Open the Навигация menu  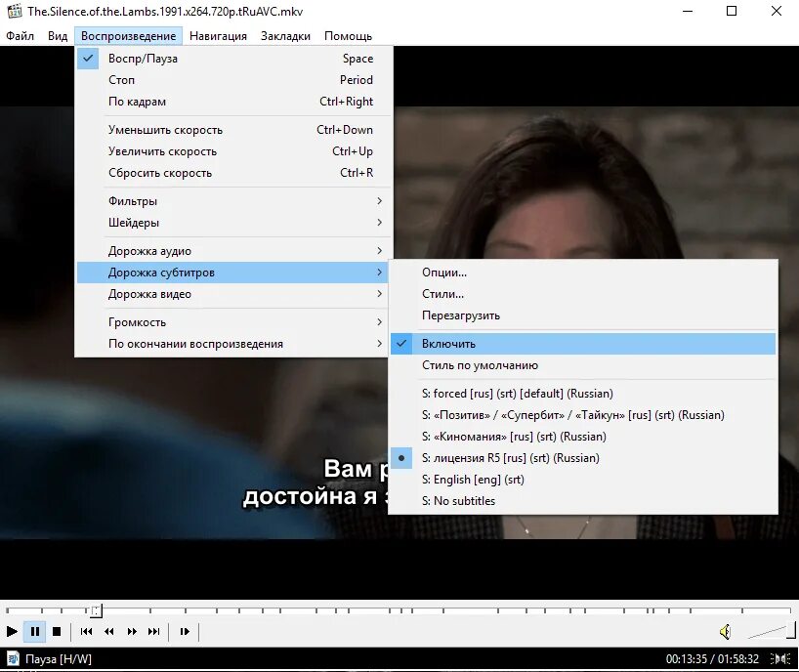(x=218, y=36)
